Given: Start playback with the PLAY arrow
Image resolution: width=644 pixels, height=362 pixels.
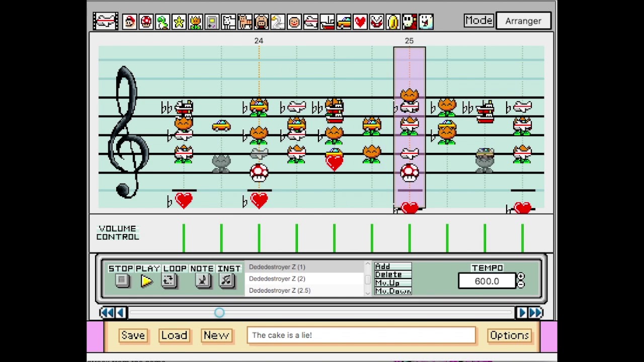Looking at the screenshot, I should click(146, 281).
